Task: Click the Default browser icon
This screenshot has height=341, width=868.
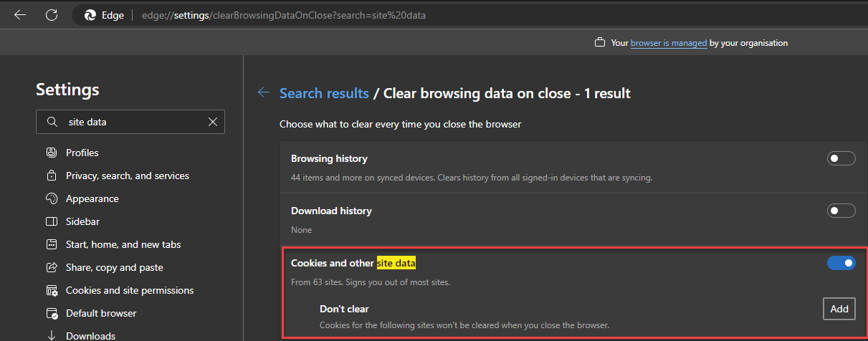Action: (x=51, y=313)
